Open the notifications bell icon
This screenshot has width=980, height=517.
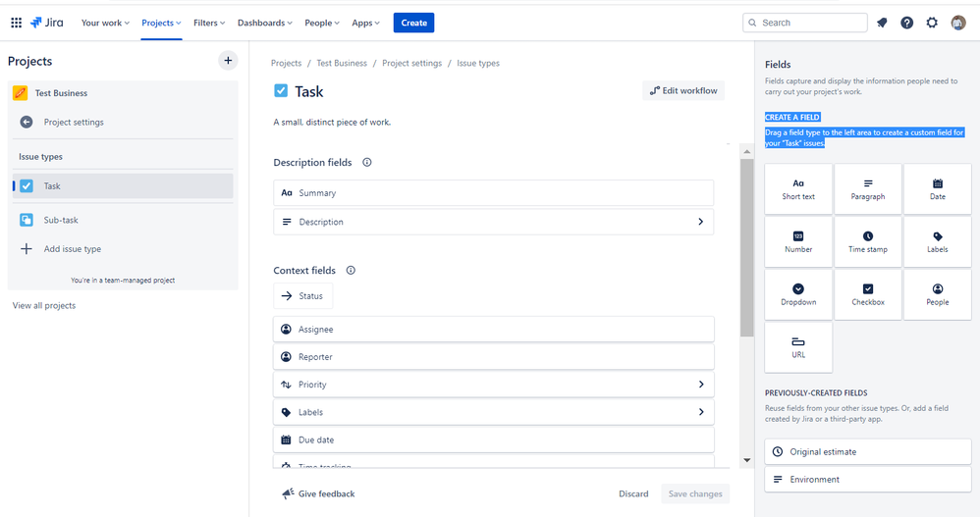(x=882, y=23)
